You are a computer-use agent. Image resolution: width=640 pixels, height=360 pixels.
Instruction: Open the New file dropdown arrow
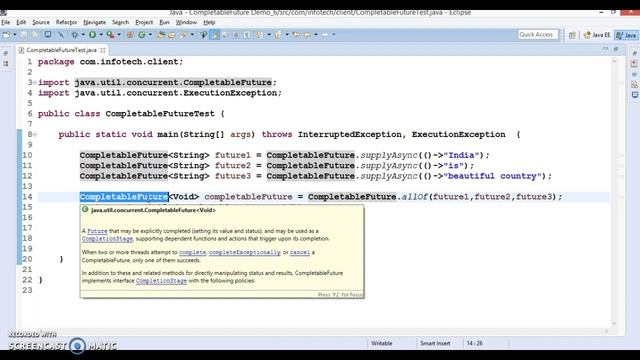point(15,35)
